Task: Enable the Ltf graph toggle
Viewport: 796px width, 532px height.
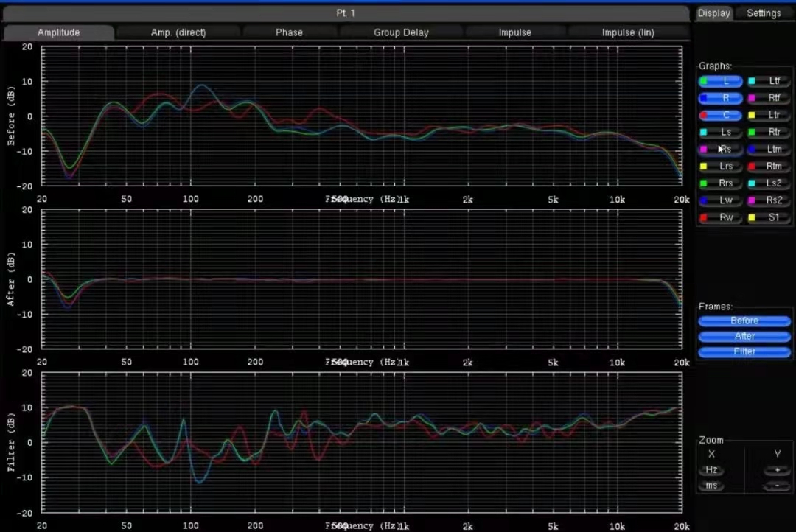Action: point(769,81)
